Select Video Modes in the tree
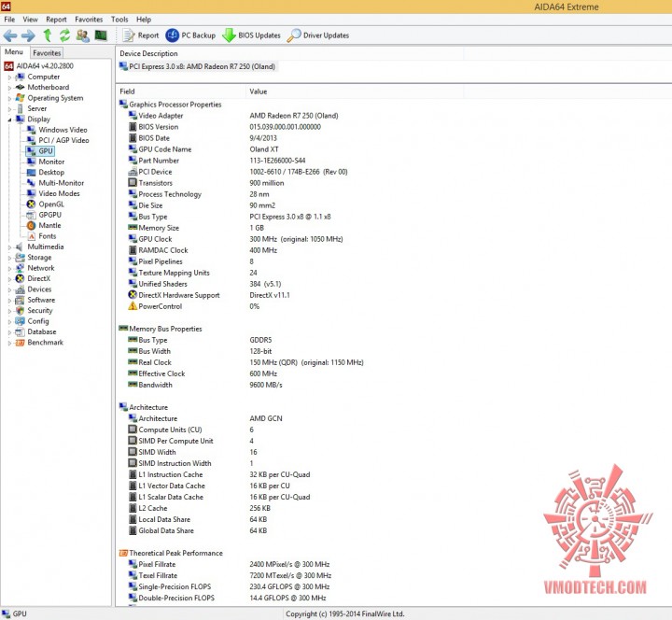672x620 pixels. (59, 193)
